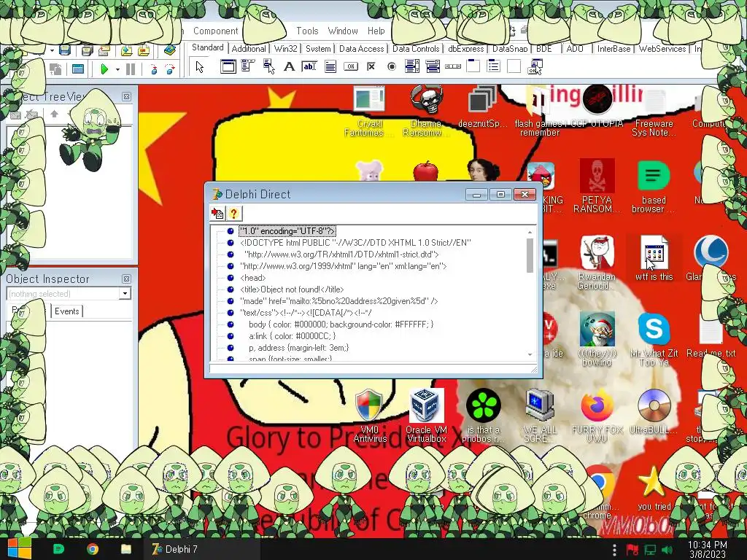The width and height of the screenshot is (747, 560).
Task: Pick the RadioButton component icon
Action: click(392, 66)
